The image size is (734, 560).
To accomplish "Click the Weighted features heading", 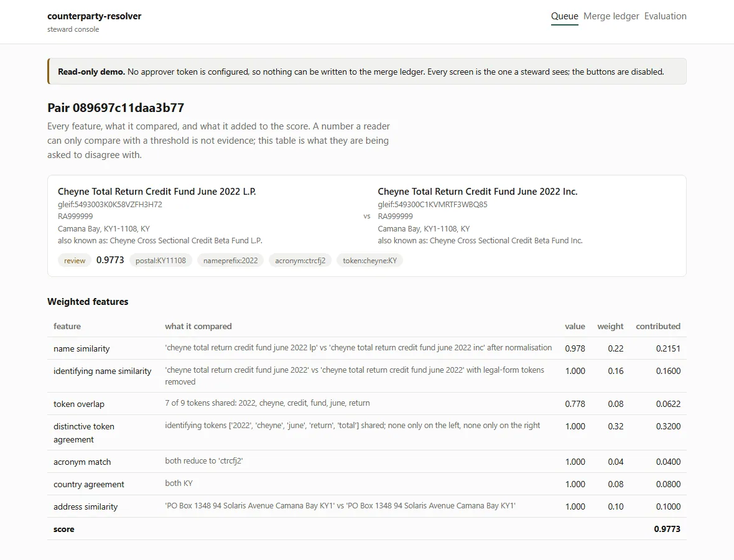I will [88, 302].
